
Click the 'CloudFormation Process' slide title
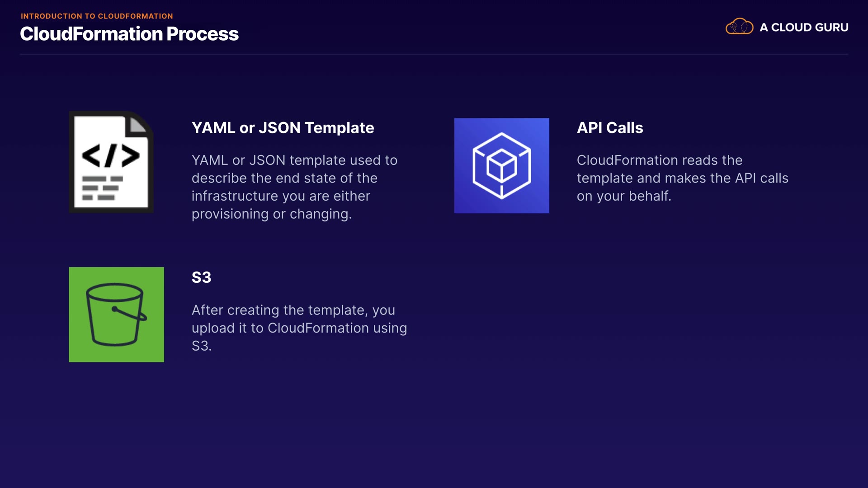pyautogui.click(x=129, y=34)
